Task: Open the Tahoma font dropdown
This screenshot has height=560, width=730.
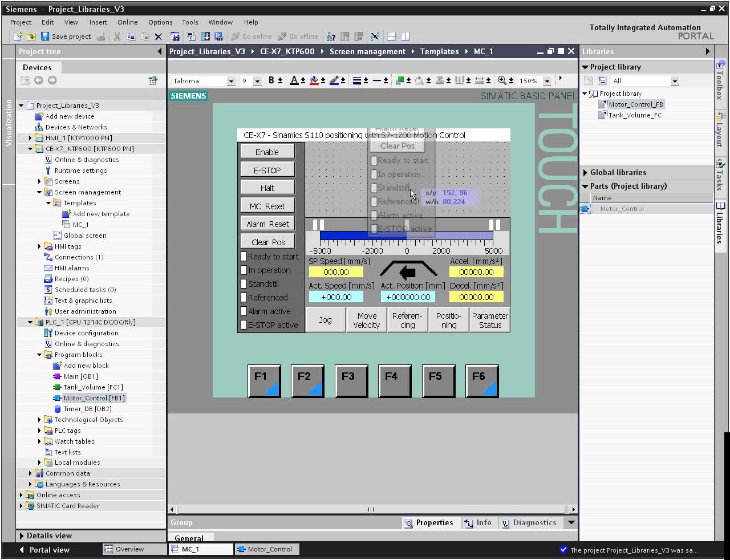Action: point(231,81)
